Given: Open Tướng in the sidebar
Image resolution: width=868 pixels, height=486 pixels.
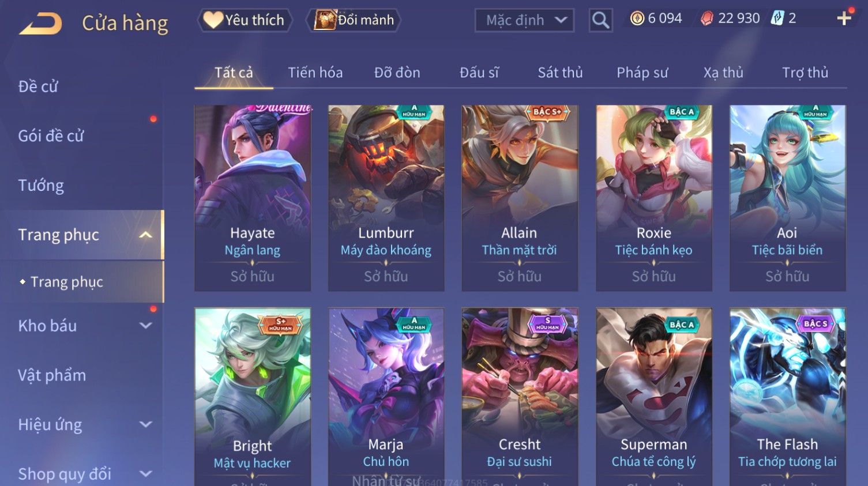Looking at the screenshot, I should pyautogui.click(x=41, y=186).
